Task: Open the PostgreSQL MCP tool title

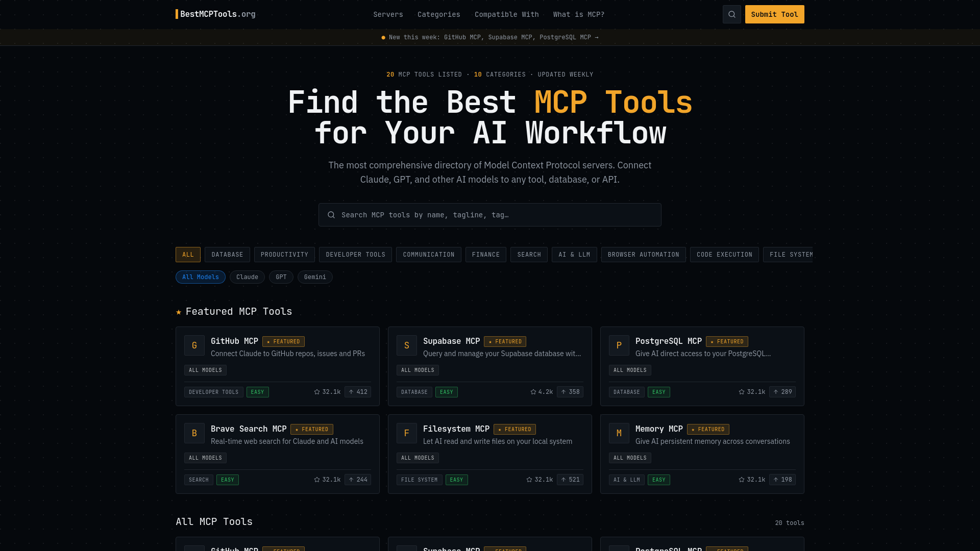Action: pyautogui.click(x=668, y=341)
